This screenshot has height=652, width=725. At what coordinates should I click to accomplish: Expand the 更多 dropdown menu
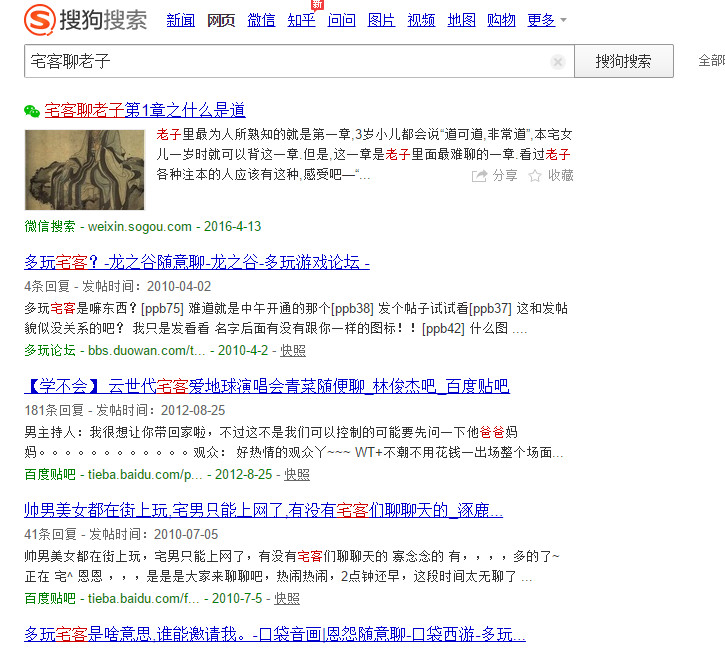click(547, 20)
